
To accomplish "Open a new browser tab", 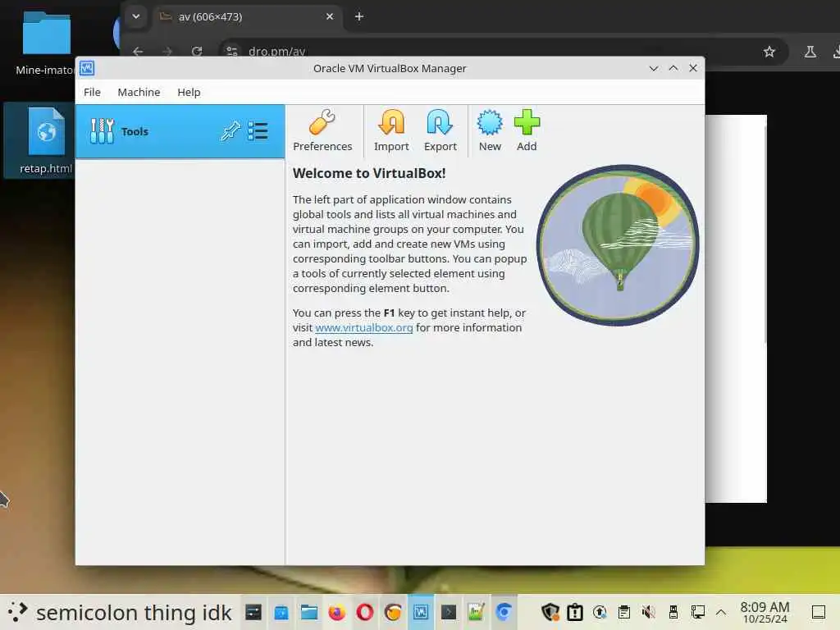I will [359, 16].
